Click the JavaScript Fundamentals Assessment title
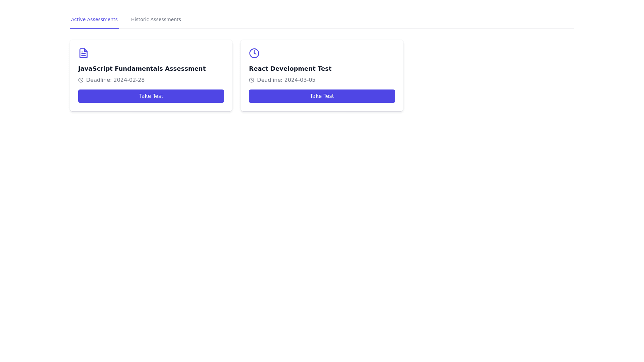This screenshot has height=362, width=644. pyautogui.click(x=142, y=69)
